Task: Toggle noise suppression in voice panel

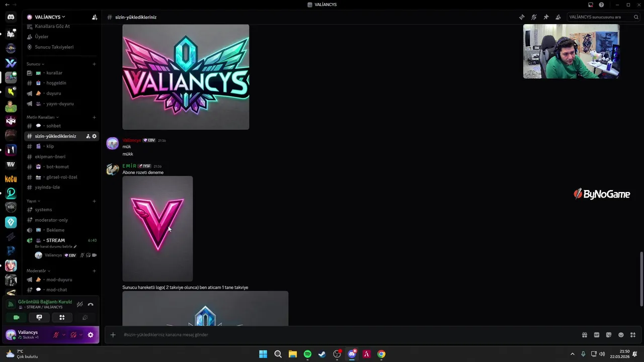Action: (79, 304)
